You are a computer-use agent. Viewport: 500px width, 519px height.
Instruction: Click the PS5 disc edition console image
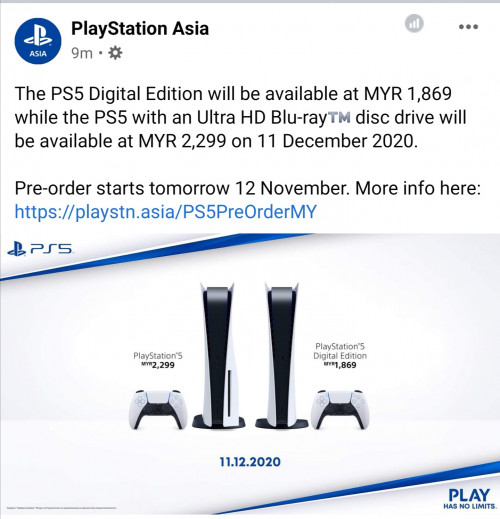(x=219, y=355)
